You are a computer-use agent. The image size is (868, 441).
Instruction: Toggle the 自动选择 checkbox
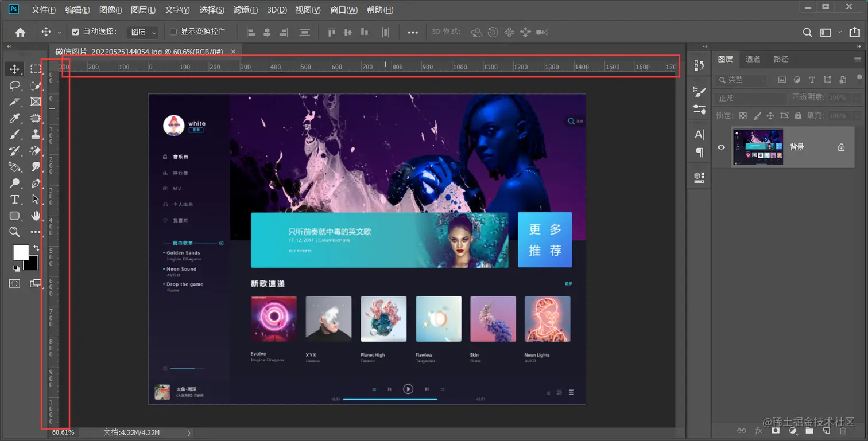[75, 32]
